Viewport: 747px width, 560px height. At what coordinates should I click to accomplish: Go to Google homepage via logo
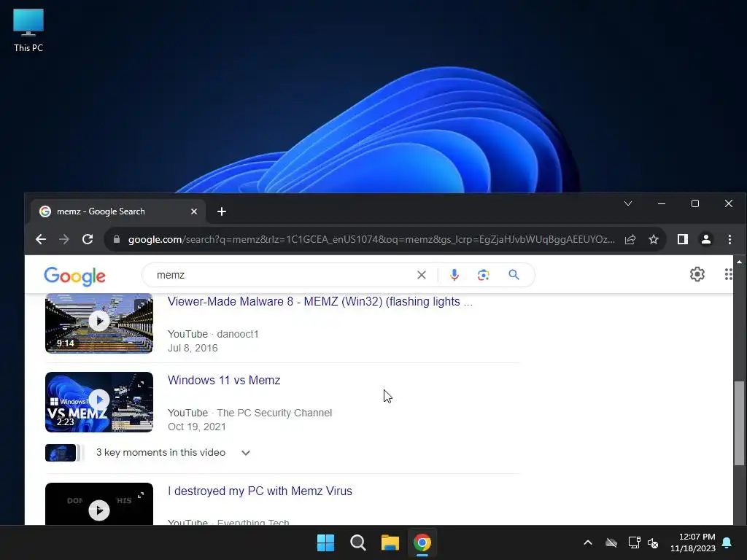coord(75,276)
